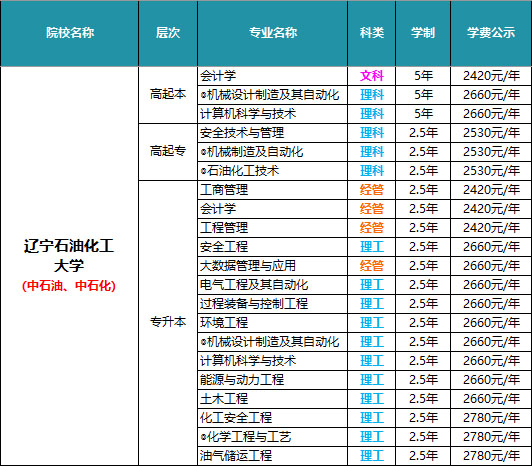This screenshot has height=466, width=532.
Task: Select the 工程管理 major
Action: click(224, 228)
